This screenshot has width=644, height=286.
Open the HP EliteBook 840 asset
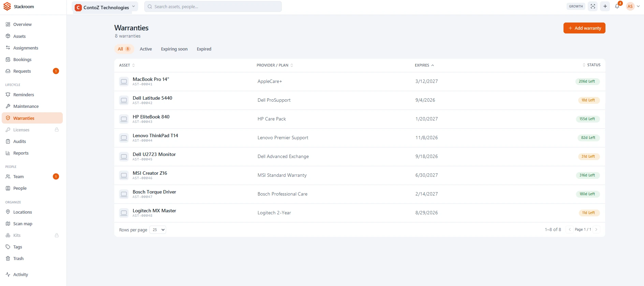pyautogui.click(x=151, y=117)
